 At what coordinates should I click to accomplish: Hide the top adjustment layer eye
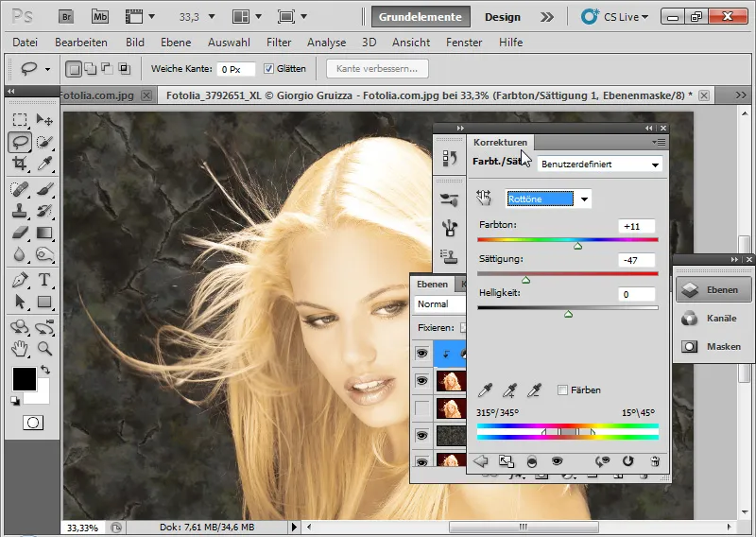click(421, 354)
